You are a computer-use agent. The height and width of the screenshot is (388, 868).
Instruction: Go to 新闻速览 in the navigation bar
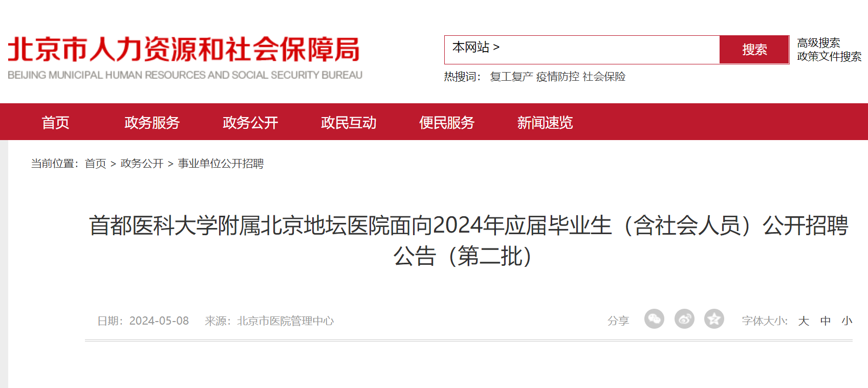[545, 123]
